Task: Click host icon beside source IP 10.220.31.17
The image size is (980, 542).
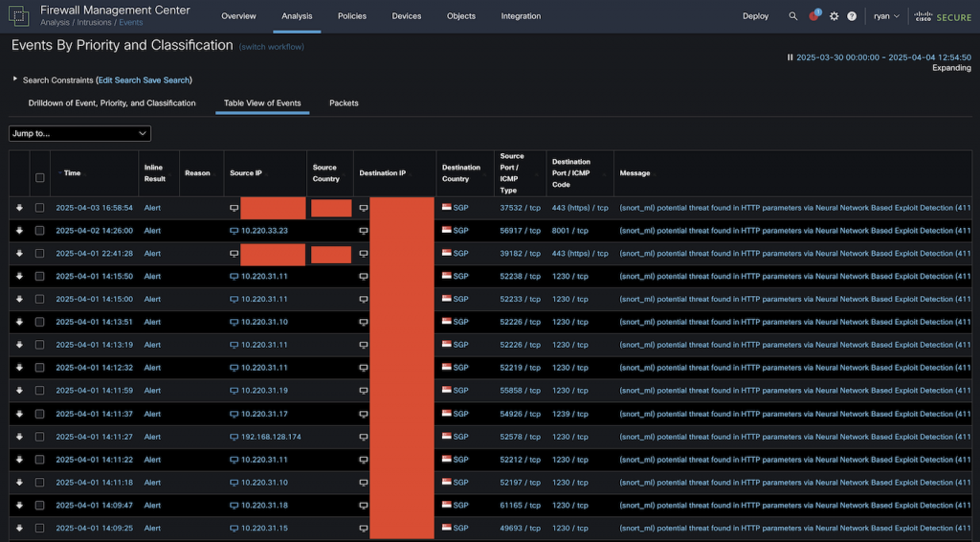Action: point(234,414)
